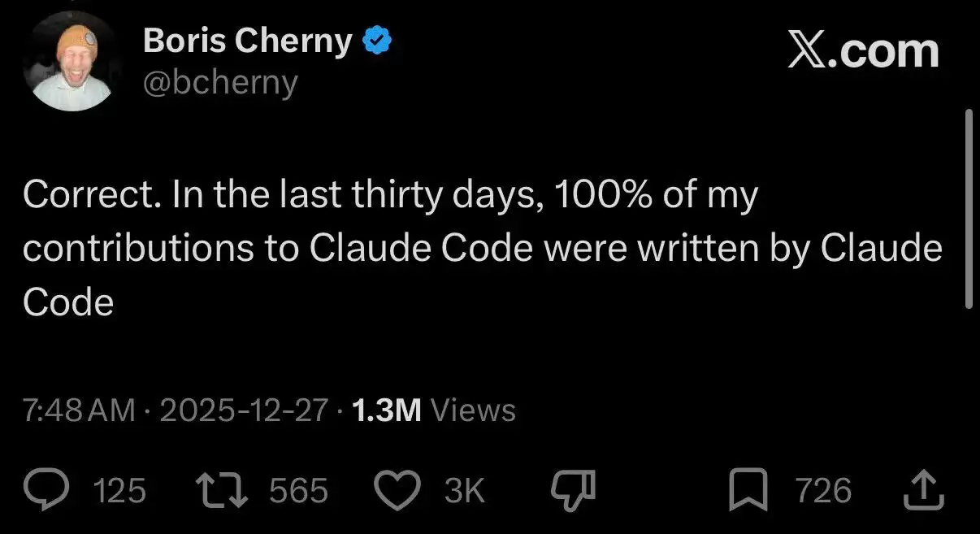Click the 2025-12-27 post date

244,410
